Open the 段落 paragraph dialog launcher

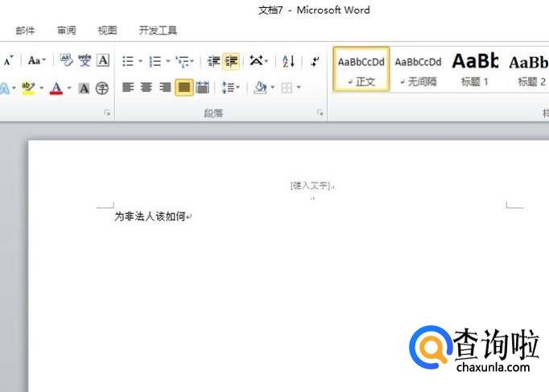tap(320, 113)
